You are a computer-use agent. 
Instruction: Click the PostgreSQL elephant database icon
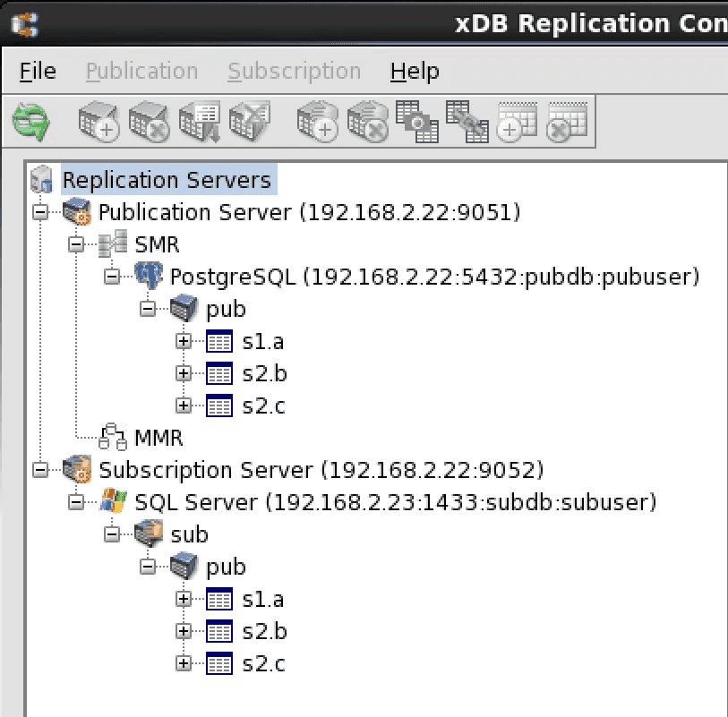[x=148, y=276]
